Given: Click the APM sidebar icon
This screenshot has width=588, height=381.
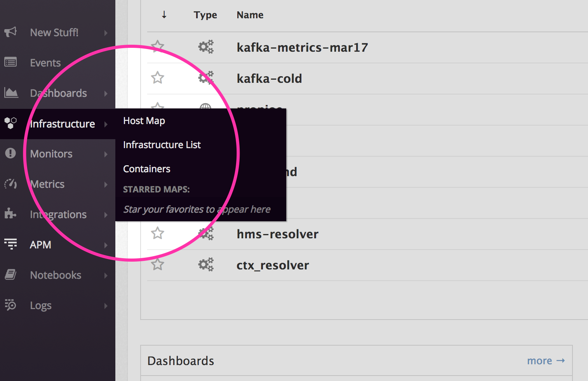Looking at the screenshot, I should click(10, 245).
